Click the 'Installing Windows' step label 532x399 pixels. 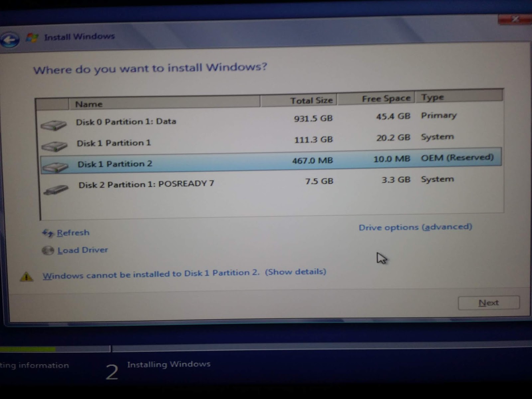(x=169, y=364)
